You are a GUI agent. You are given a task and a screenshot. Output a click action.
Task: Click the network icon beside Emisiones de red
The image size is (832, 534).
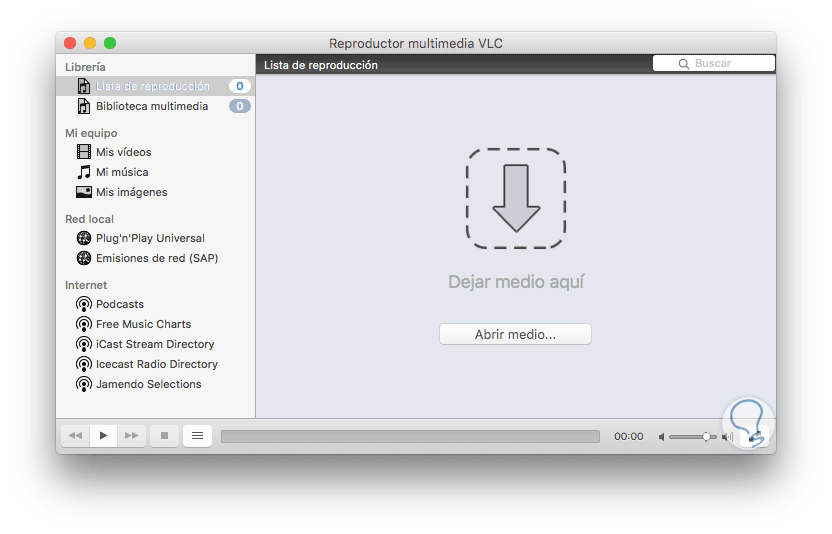pyautogui.click(x=84, y=258)
